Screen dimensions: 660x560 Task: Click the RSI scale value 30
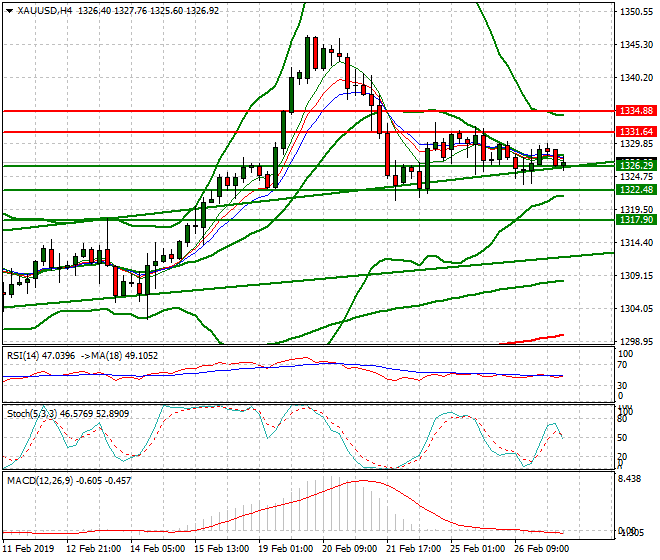pos(622,386)
